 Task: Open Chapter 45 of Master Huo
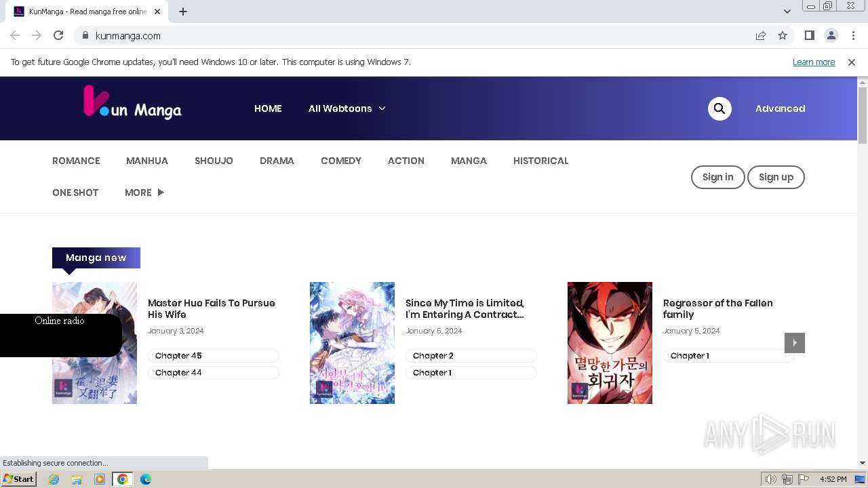coord(214,356)
